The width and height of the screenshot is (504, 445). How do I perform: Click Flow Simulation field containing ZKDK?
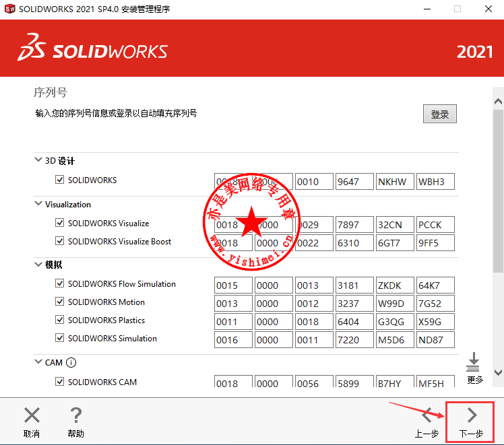coord(395,285)
